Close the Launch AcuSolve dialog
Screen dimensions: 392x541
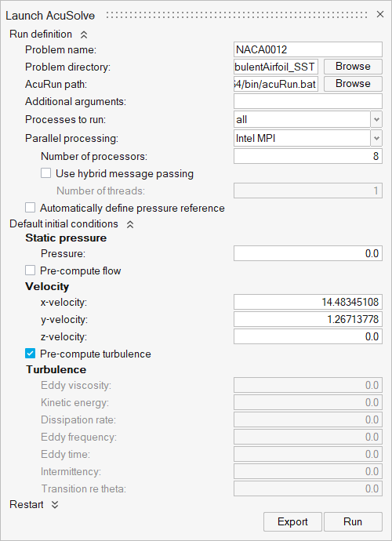point(380,14)
